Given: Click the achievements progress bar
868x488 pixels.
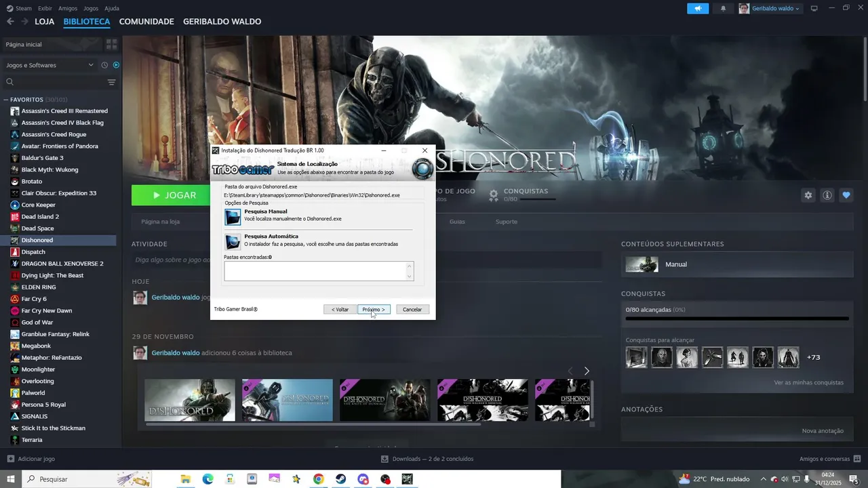Looking at the screenshot, I should coord(737,319).
